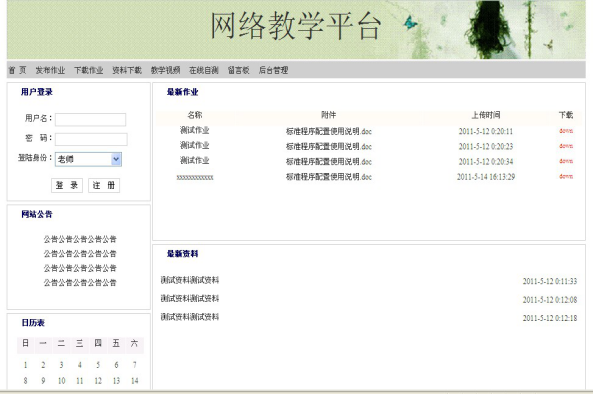The height and width of the screenshot is (394, 593).
Task: Click attachment 标准程序配置使用说明.doc in the 16:13:29 row
Action: 329,177
